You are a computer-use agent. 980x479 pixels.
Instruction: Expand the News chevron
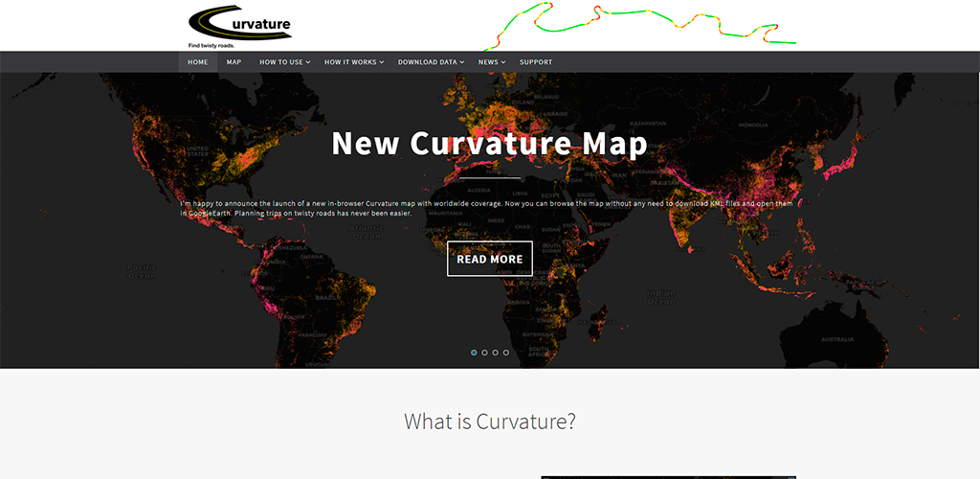(503, 62)
